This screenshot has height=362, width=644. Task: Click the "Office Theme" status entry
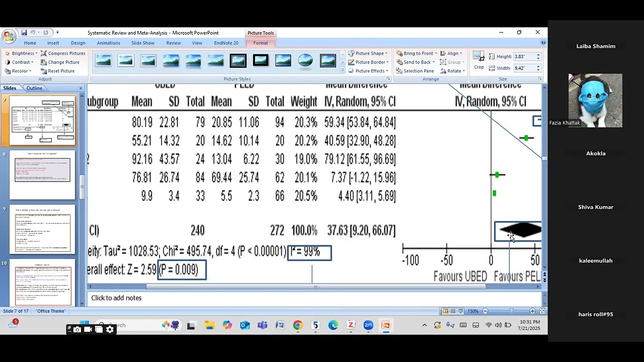click(x=51, y=311)
